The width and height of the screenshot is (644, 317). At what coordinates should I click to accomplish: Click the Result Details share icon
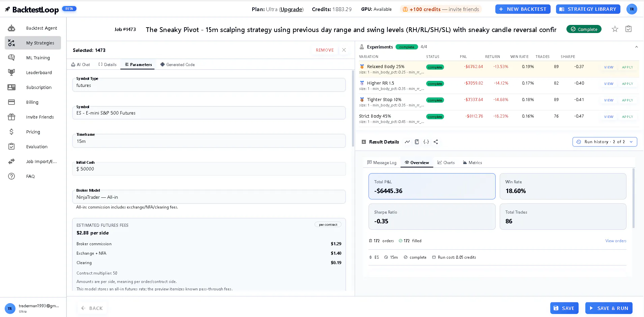click(436, 142)
